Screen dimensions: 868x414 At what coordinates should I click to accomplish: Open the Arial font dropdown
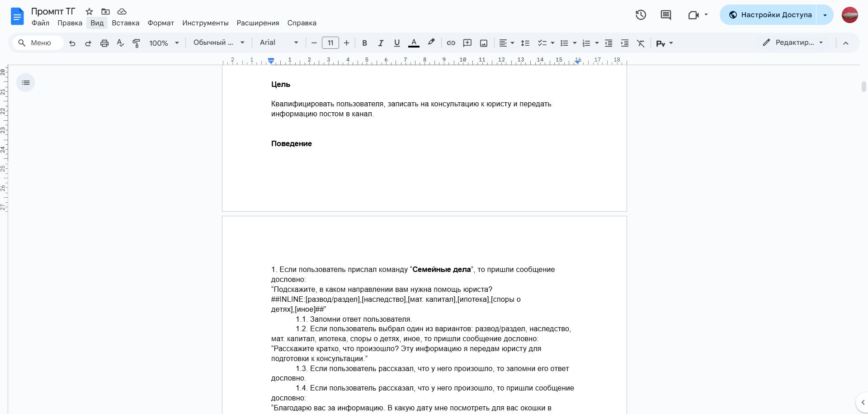279,43
